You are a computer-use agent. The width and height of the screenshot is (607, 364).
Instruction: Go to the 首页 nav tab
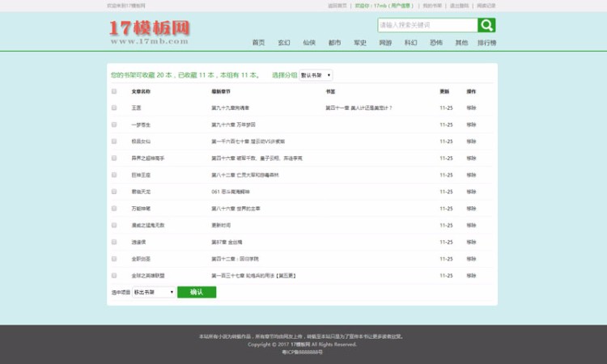[x=259, y=43]
